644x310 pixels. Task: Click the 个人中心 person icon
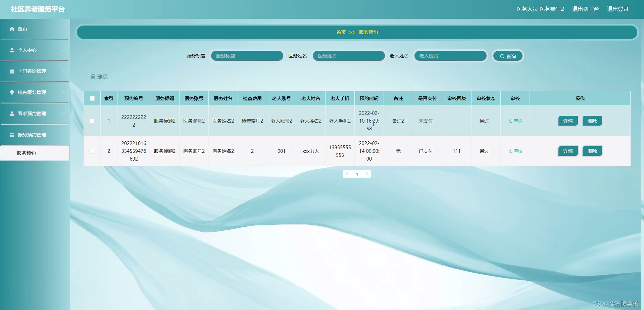[x=12, y=50]
